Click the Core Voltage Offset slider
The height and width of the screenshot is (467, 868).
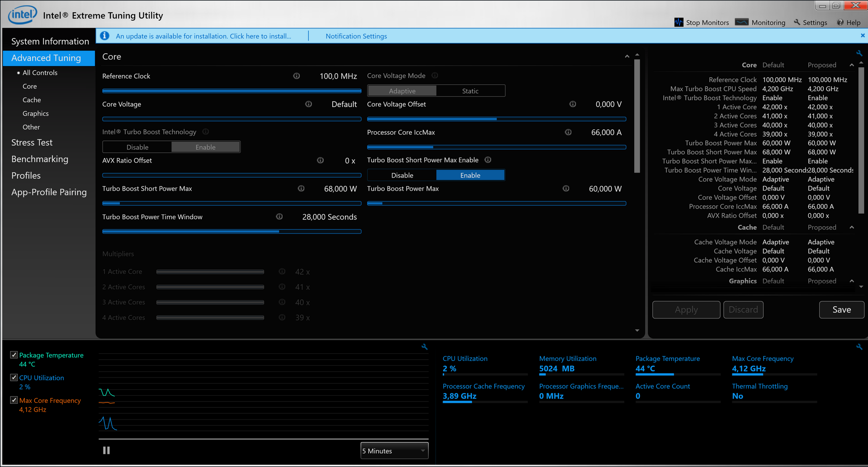point(496,119)
